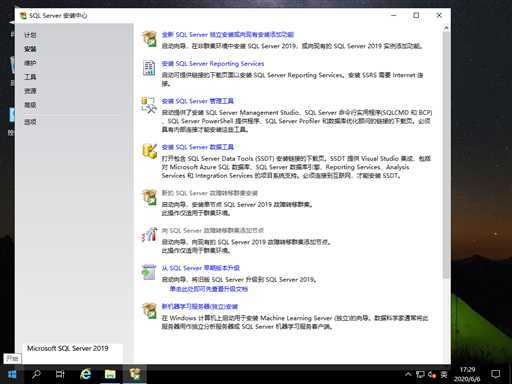Click 安装 SQL Server 管理工具 link
512x384 pixels.
197,101
